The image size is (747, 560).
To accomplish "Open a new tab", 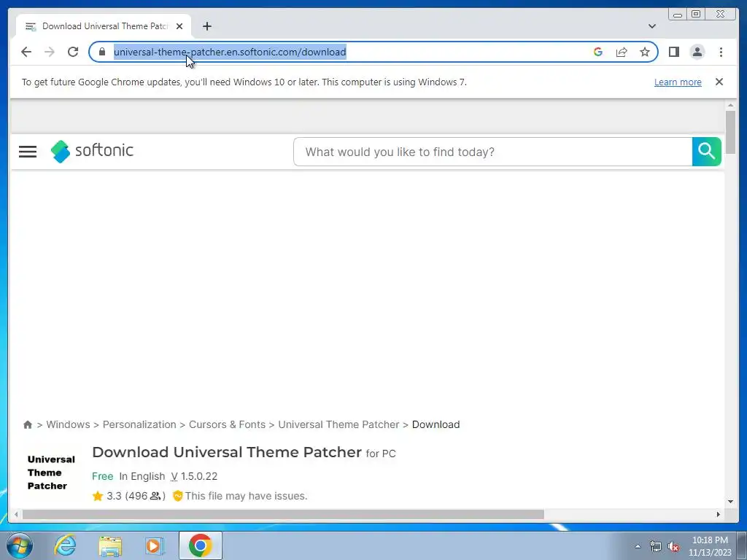I will click(206, 26).
